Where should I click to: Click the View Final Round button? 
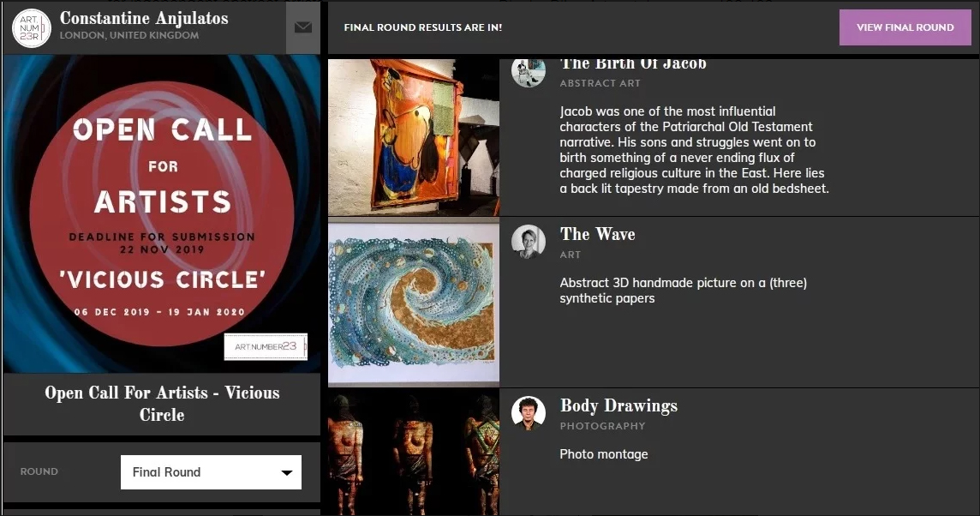click(905, 27)
